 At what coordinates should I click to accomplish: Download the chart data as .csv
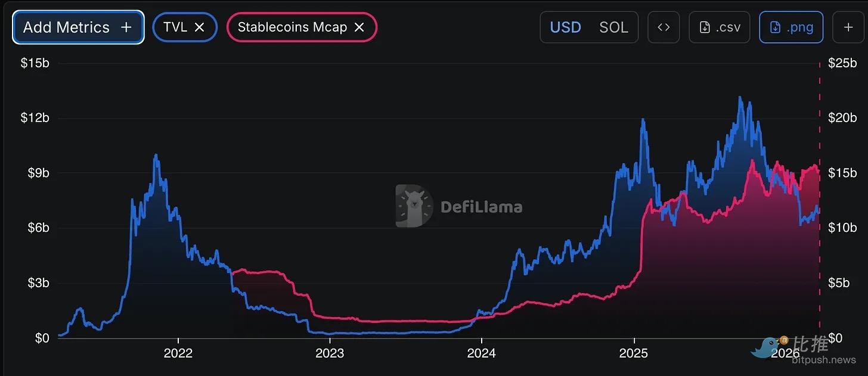tap(719, 27)
